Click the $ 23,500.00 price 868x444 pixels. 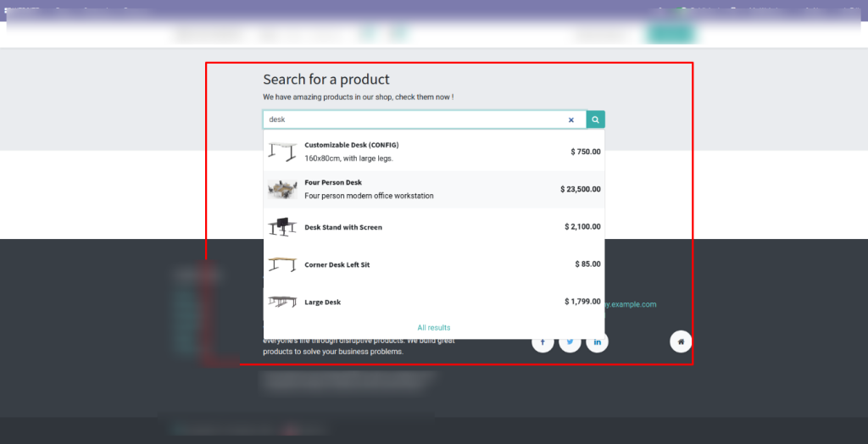[x=580, y=189]
